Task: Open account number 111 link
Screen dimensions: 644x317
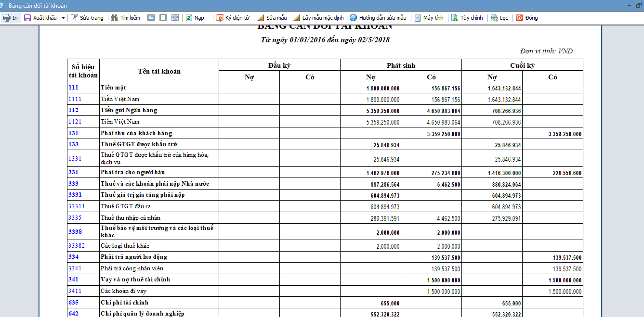Action: pyautogui.click(x=73, y=88)
